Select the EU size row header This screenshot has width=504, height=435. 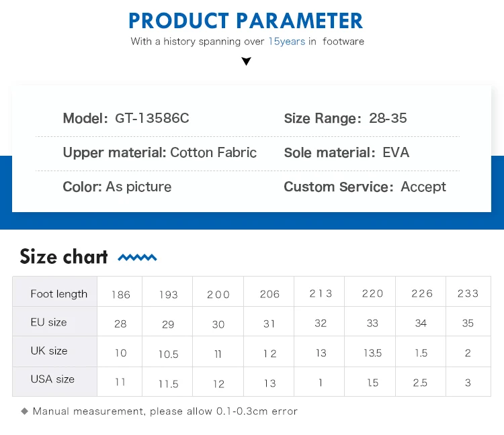tap(55, 322)
